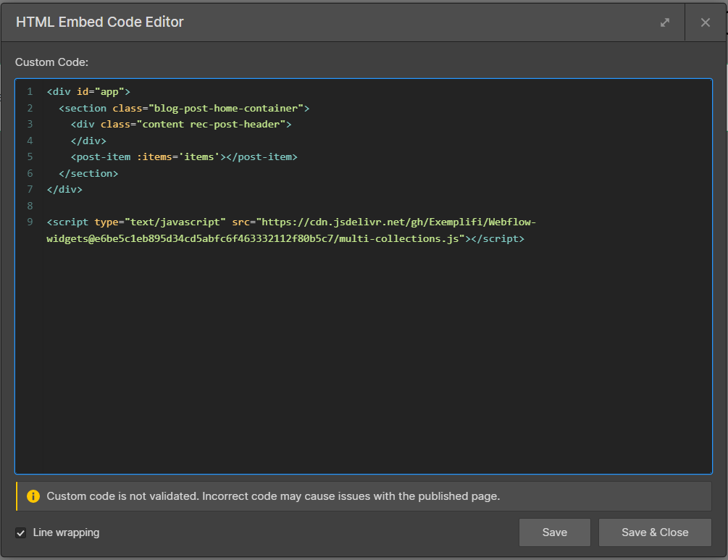The height and width of the screenshot is (560, 728).
Task: Click Save & Close
Action: coord(654,532)
